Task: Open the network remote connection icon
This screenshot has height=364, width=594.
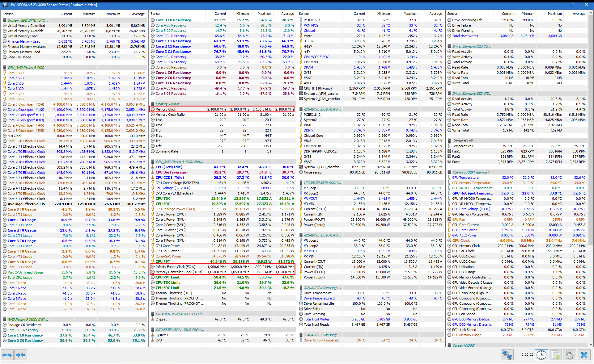Action: [507, 355]
